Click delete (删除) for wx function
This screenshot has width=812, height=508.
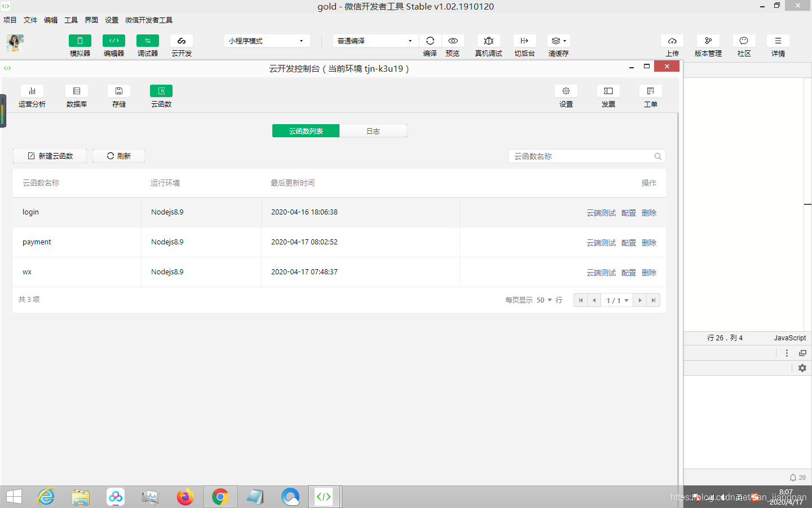(649, 273)
